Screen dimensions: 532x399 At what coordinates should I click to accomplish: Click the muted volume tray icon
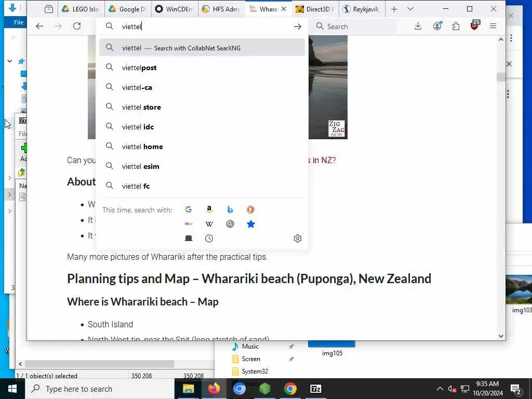[451, 389]
